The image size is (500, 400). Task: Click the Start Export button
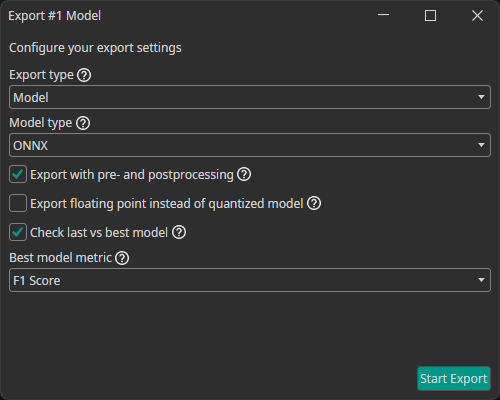pos(454,379)
